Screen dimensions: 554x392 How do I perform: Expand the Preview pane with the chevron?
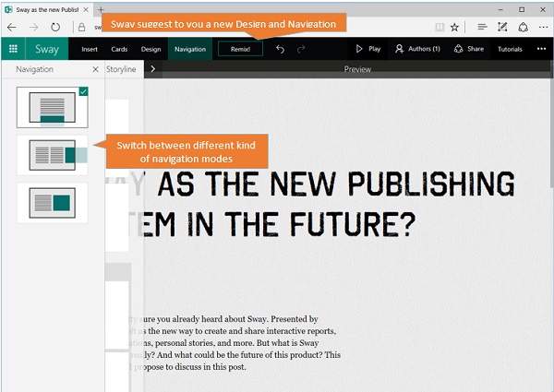click(152, 69)
